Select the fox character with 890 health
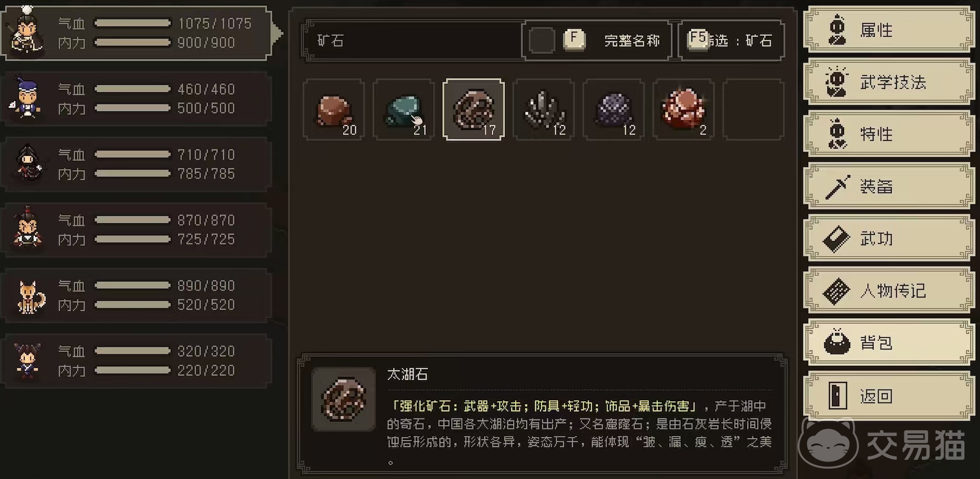This screenshot has height=479, width=980. point(137,295)
